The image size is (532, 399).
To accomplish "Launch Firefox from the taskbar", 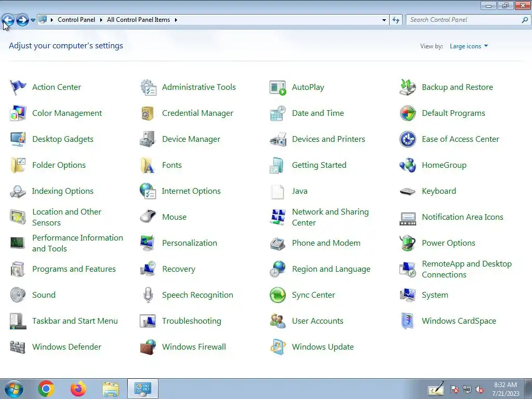I will [78, 389].
